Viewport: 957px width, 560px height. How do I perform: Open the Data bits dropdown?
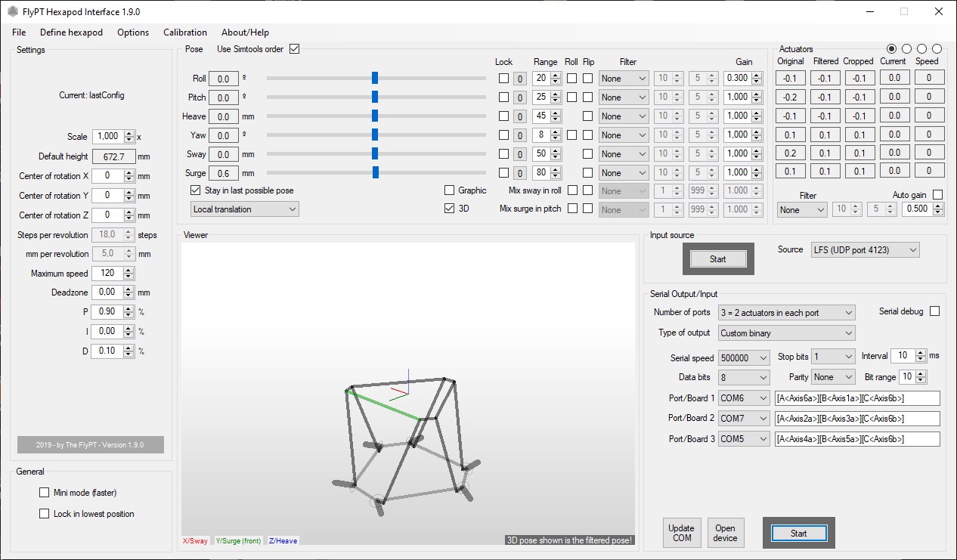pos(744,377)
